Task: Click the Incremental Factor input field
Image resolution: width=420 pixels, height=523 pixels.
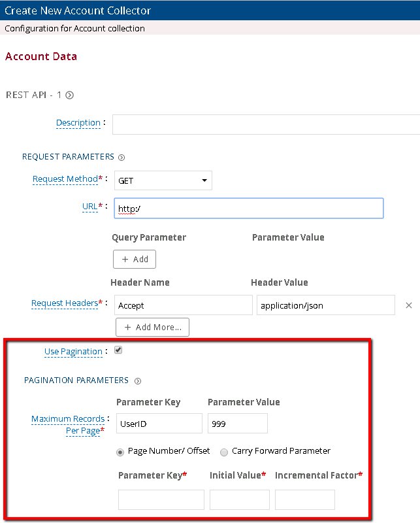Action: click(x=304, y=499)
